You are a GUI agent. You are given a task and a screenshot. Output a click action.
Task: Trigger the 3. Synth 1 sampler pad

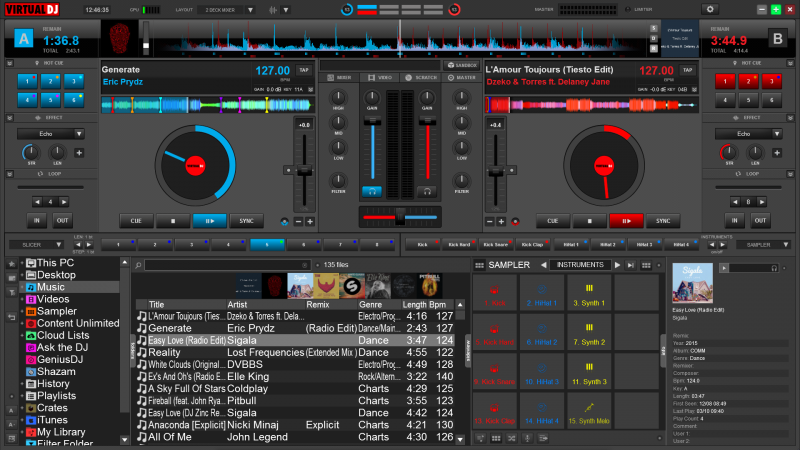[589, 293]
